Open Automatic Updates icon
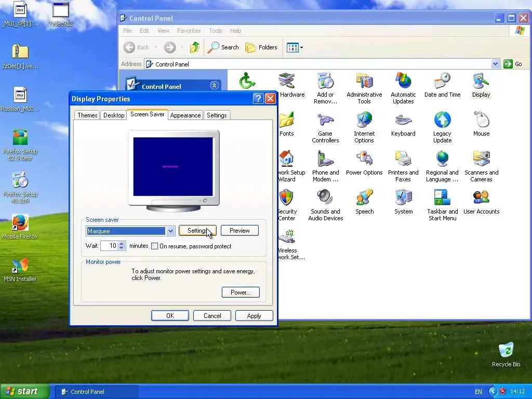 click(403, 88)
